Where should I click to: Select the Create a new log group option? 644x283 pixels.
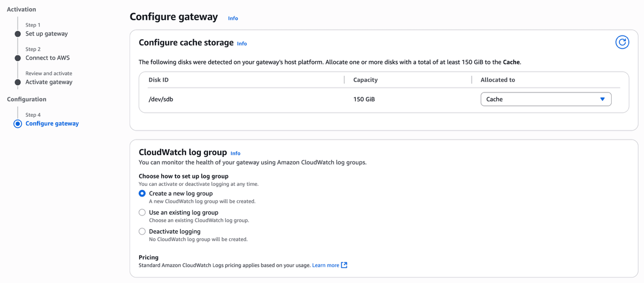point(142,193)
